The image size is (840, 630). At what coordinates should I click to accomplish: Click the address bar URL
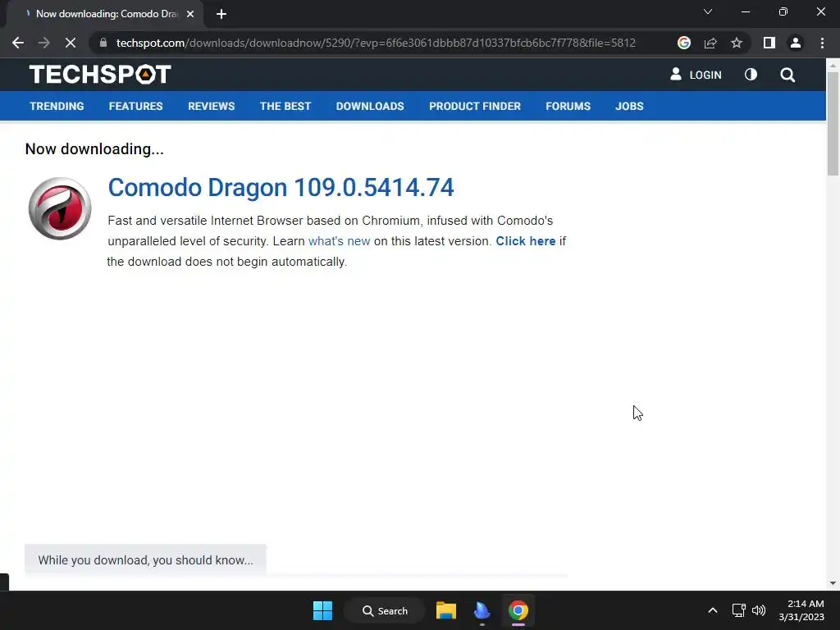click(376, 43)
